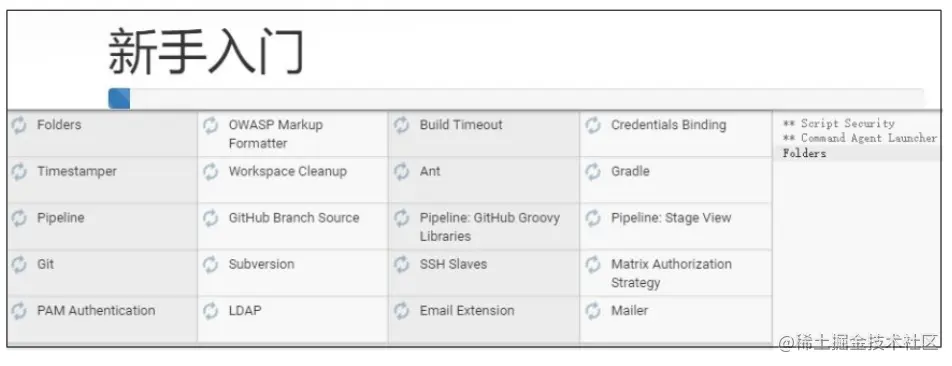Click the pending icon next to Mailer
Screen dimensions: 952x366
593,311
